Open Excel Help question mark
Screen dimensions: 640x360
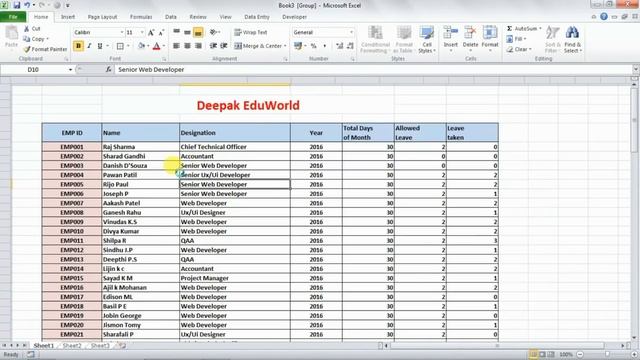(604, 17)
